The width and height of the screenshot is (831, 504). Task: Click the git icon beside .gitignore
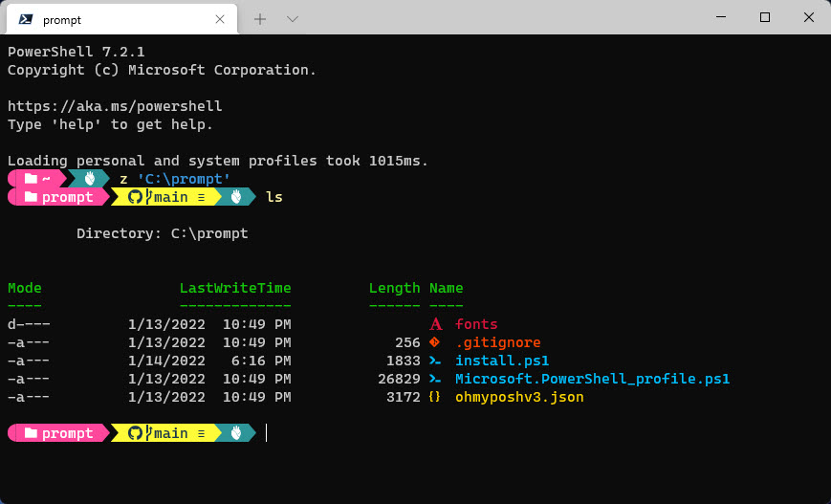click(x=434, y=341)
